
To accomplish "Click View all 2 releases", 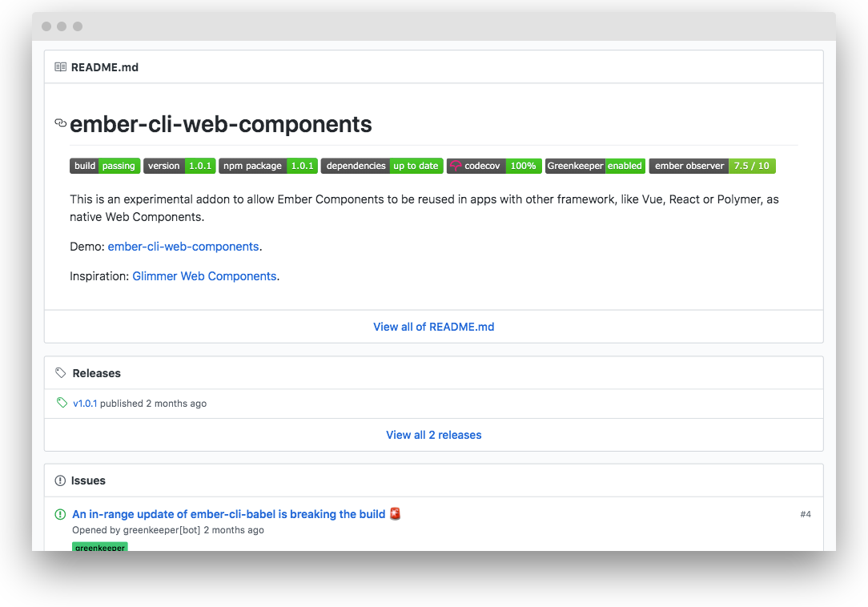I will tap(433, 435).
